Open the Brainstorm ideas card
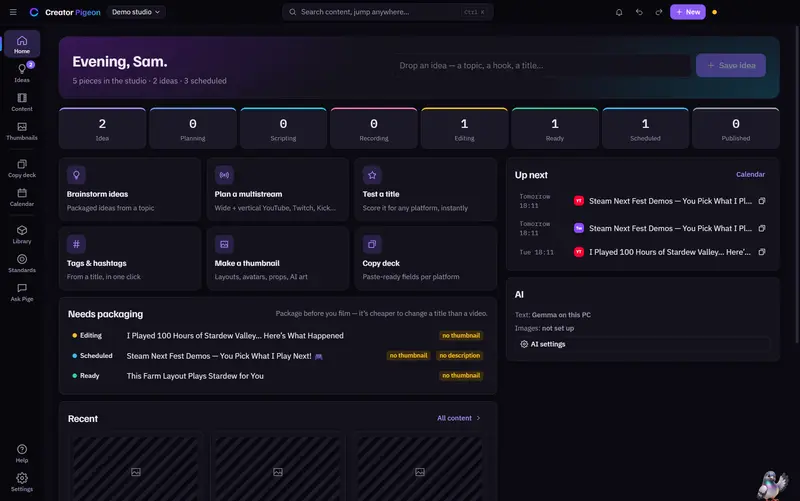The height and width of the screenshot is (501, 800). point(130,189)
